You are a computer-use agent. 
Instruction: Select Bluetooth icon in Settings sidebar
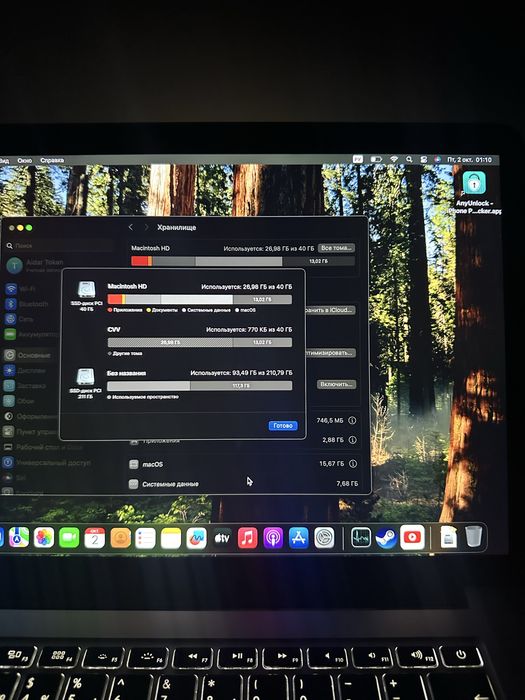coord(11,304)
